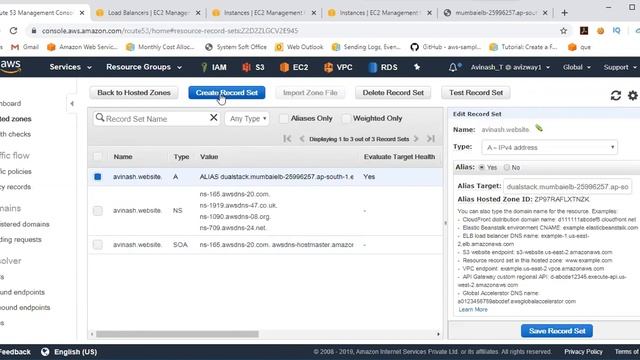Open the Support menu
Viewport: 640px width, 360px height.
[620, 67]
